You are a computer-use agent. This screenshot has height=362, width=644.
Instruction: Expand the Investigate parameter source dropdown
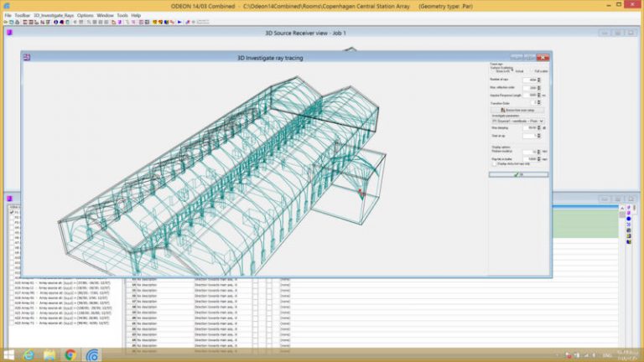pyautogui.click(x=541, y=121)
